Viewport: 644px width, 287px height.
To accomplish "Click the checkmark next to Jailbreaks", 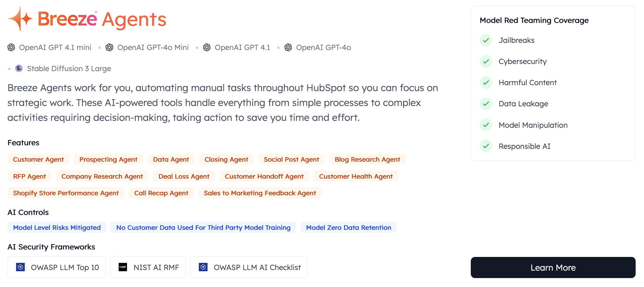I will pos(486,40).
